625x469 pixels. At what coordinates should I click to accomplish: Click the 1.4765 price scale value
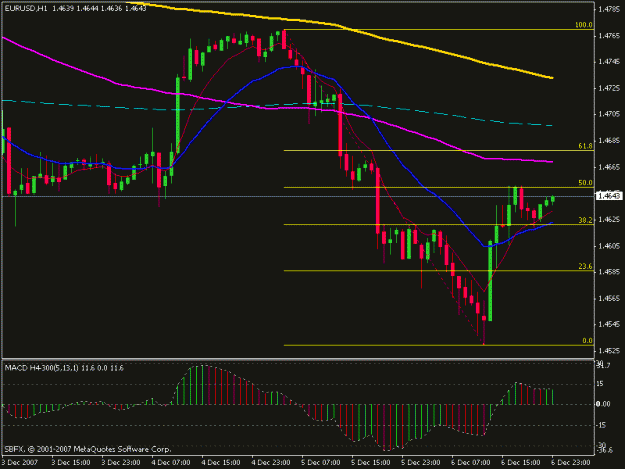tap(609, 36)
